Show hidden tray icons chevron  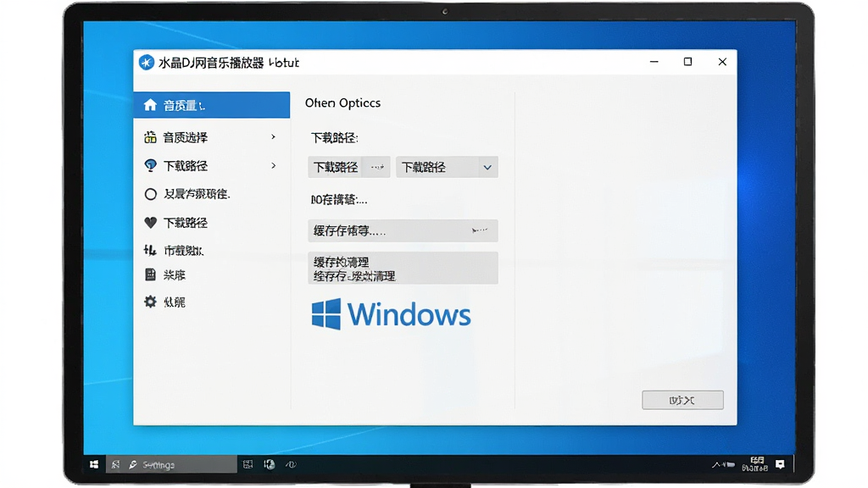[716, 465]
